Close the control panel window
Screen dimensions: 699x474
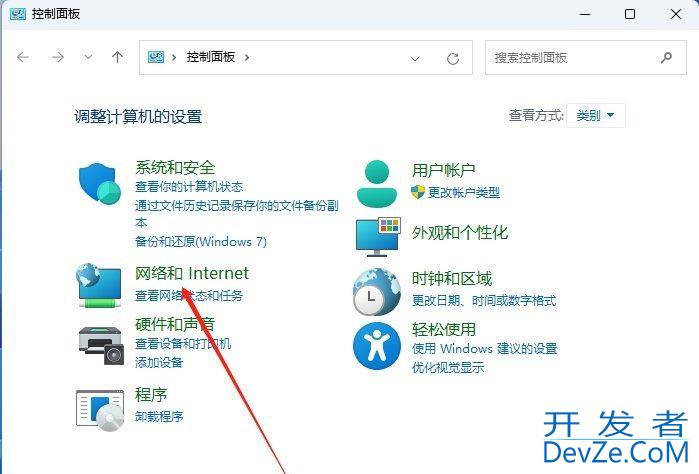pyautogui.click(x=676, y=14)
